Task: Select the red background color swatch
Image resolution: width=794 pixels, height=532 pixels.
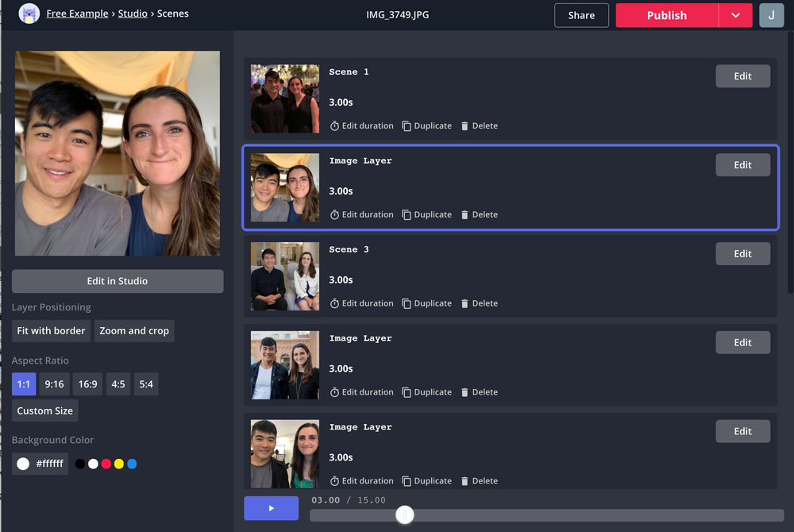Action: point(106,463)
